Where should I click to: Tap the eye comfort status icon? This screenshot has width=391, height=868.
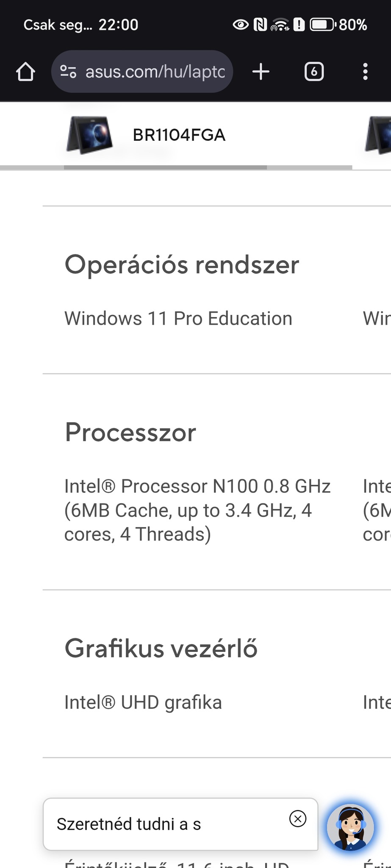click(x=241, y=25)
